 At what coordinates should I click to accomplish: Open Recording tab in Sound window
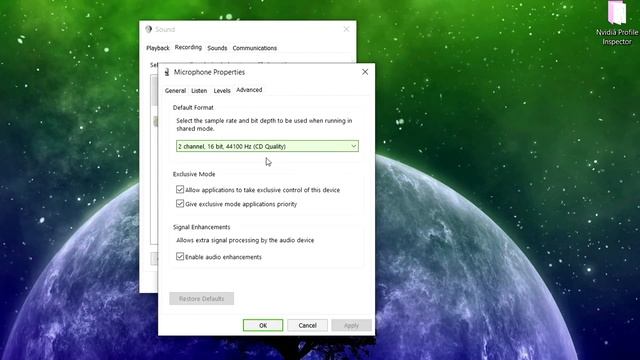pyautogui.click(x=188, y=47)
